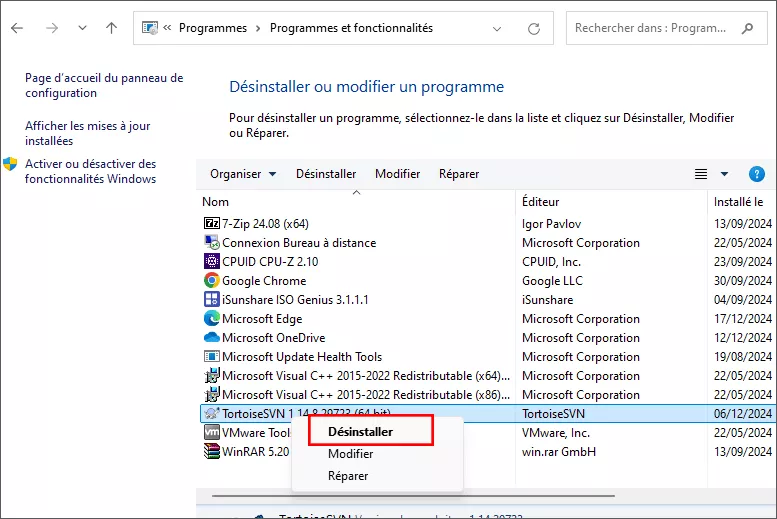Viewport: 777px width, 519px height.
Task: Select Microsoft Update Health Tools entry
Action: (302, 356)
